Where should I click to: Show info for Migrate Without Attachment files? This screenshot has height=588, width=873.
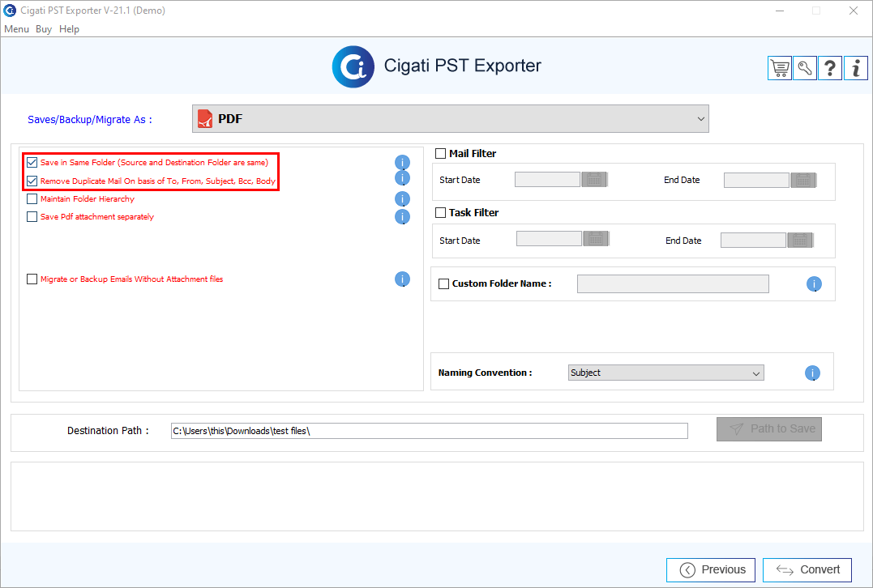(403, 279)
